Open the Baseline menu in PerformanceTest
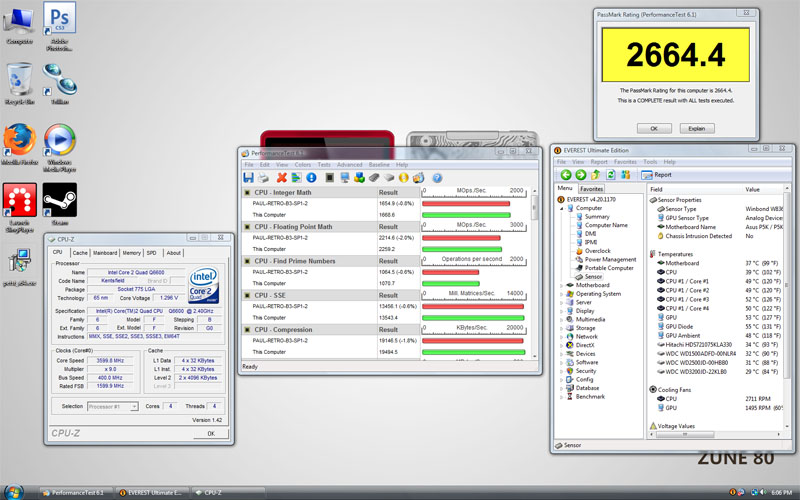The width and height of the screenshot is (800, 500). pyautogui.click(x=379, y=165)
